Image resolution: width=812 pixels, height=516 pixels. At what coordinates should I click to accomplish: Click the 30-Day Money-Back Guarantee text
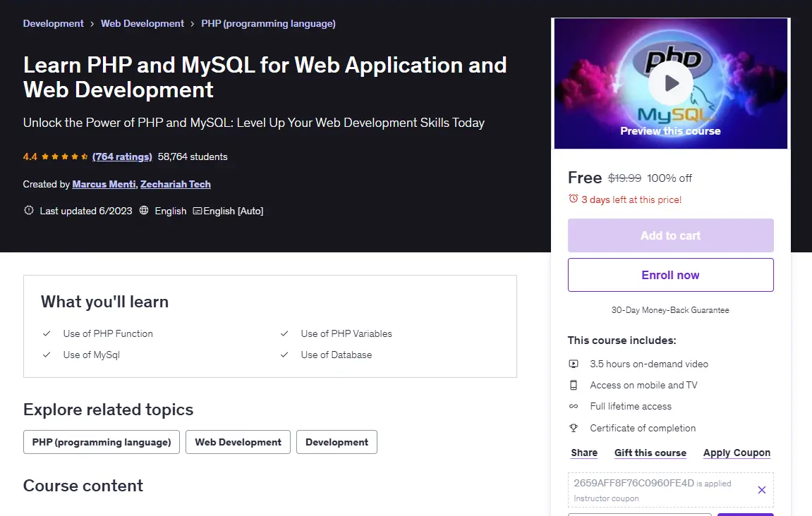670,310
